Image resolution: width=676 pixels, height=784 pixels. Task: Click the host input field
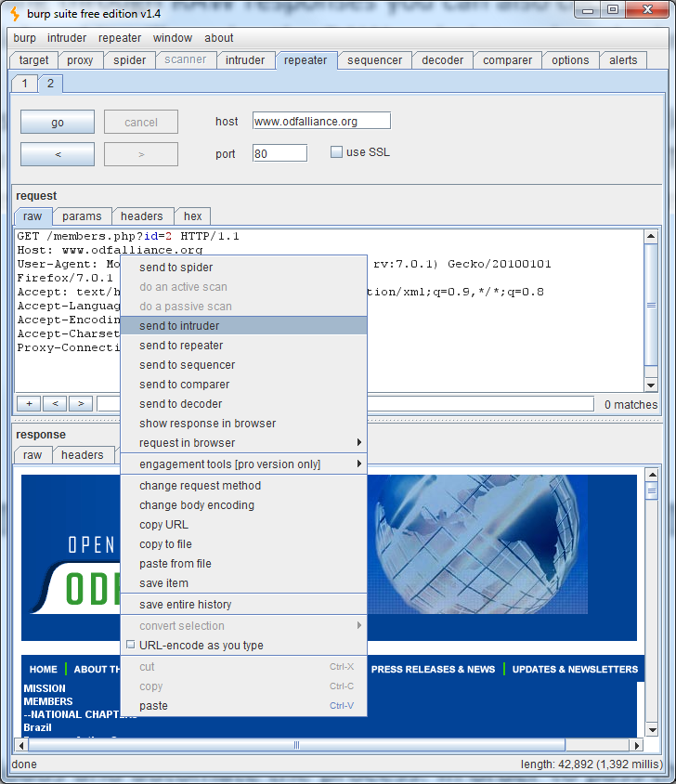tap(321, 121)
